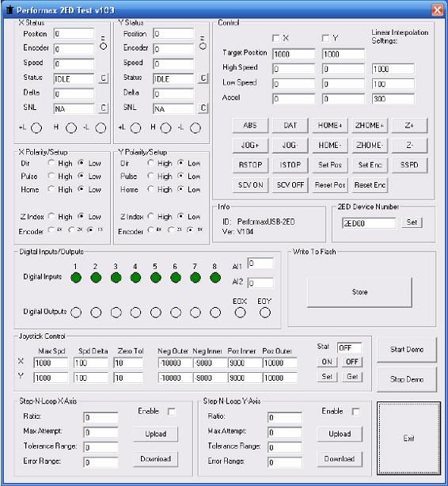
Task: Click the Stop Demo button
Action: click(x=407, y=379)
